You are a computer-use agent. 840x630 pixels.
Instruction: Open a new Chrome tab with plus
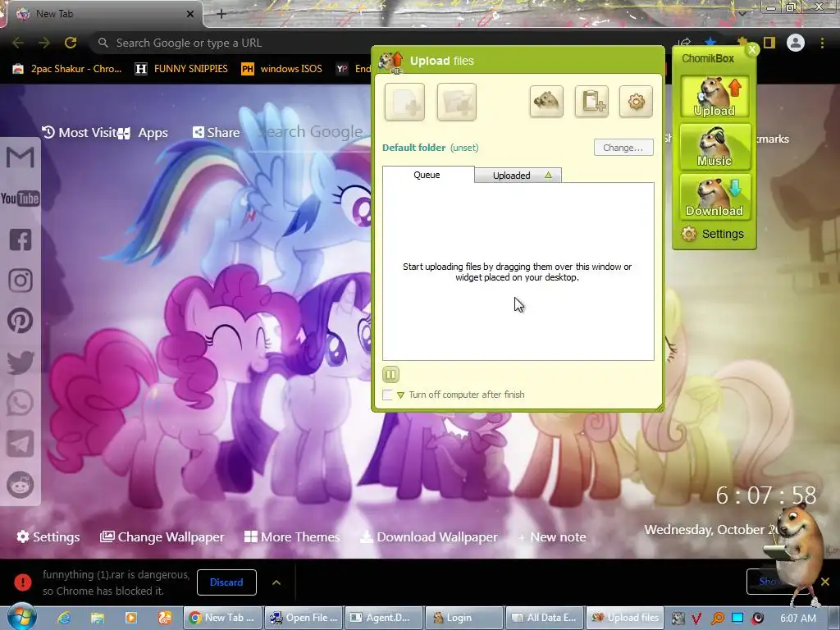[x=221, y=14]
